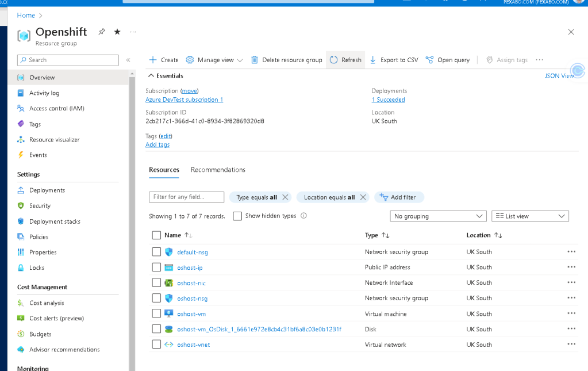Image resolution: width=588 pixels, height=371 pixels.
Task: Pin the Openshift resource group to dashboard
Action: [x=102, y=32]
